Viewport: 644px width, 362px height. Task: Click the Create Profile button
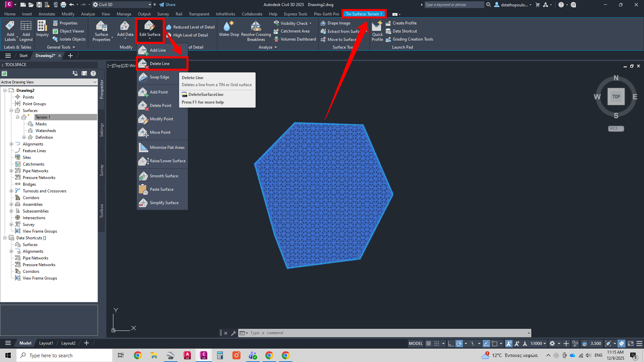point(404,23)
